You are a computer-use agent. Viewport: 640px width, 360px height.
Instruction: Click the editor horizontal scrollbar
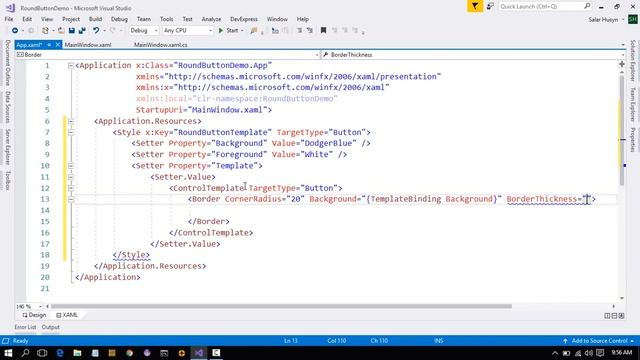click(x=282, y=306)
